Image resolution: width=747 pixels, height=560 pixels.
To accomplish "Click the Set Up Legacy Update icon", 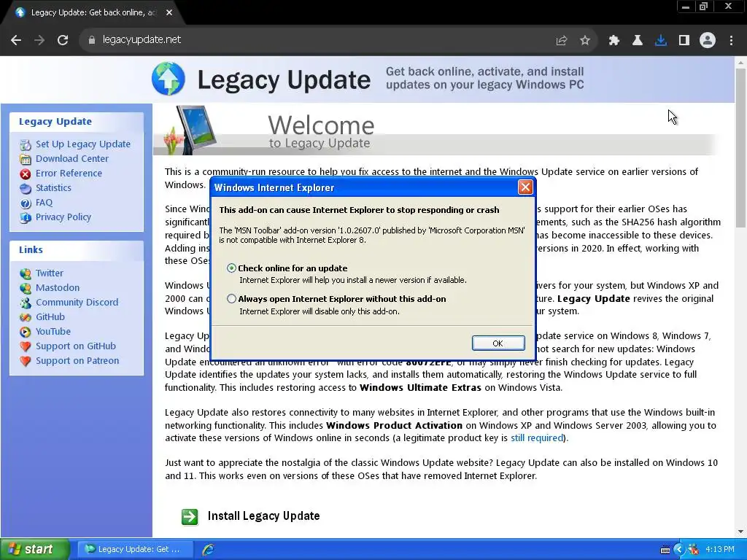I will tap(26, 144).
